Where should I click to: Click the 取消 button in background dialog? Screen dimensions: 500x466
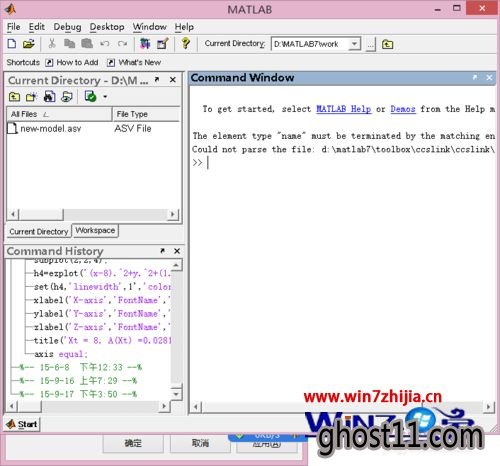point(200,443)
